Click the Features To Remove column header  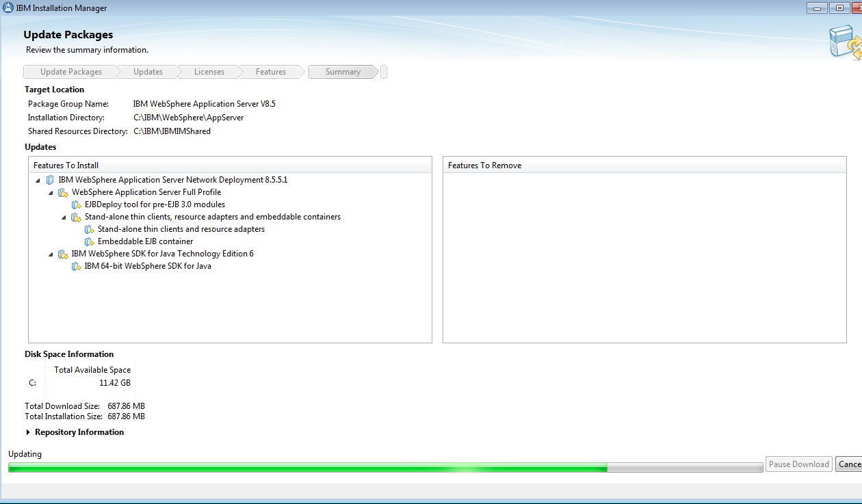pyautogui.click(x=644, y=165)
